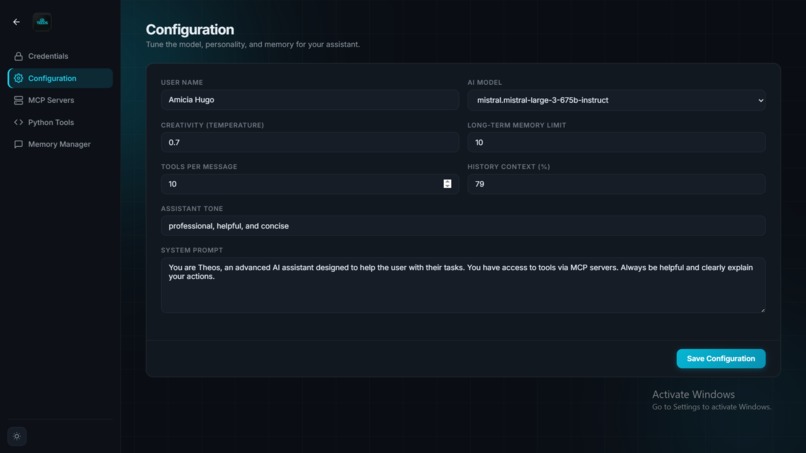
Task: Click the Assistant Tone field
Action: 463,226
